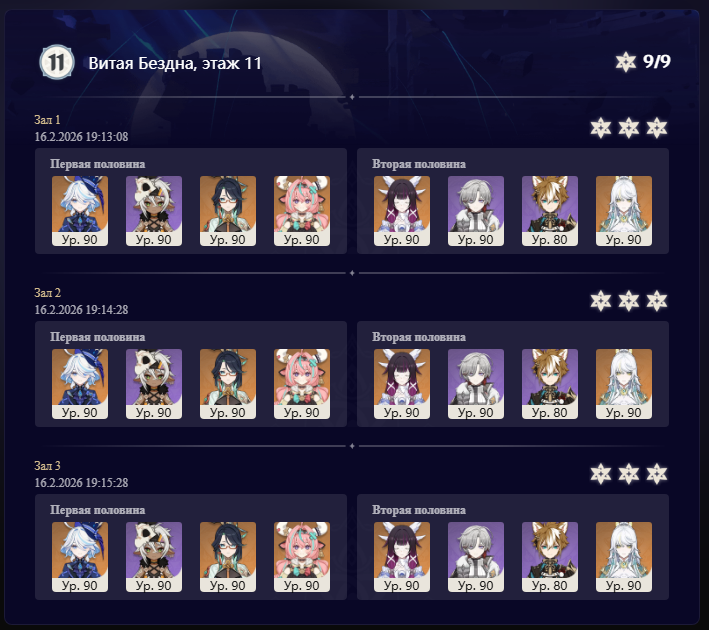Select gray-haired character in Зал 2 second half

point(476,384)
